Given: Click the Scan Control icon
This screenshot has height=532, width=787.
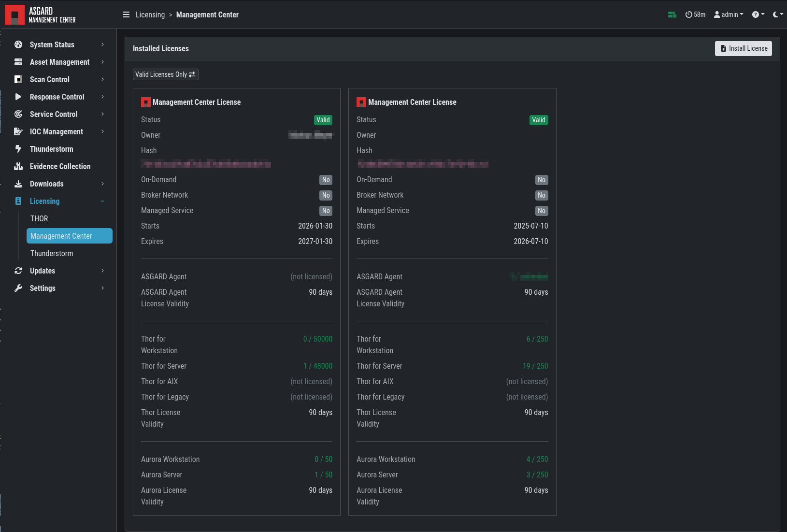Looking at the screenshot, I should click(x=18, y=79).
